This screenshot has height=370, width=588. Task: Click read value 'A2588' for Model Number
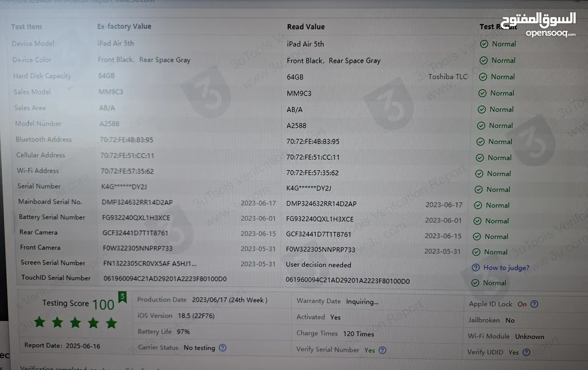(x=296, y=126)
